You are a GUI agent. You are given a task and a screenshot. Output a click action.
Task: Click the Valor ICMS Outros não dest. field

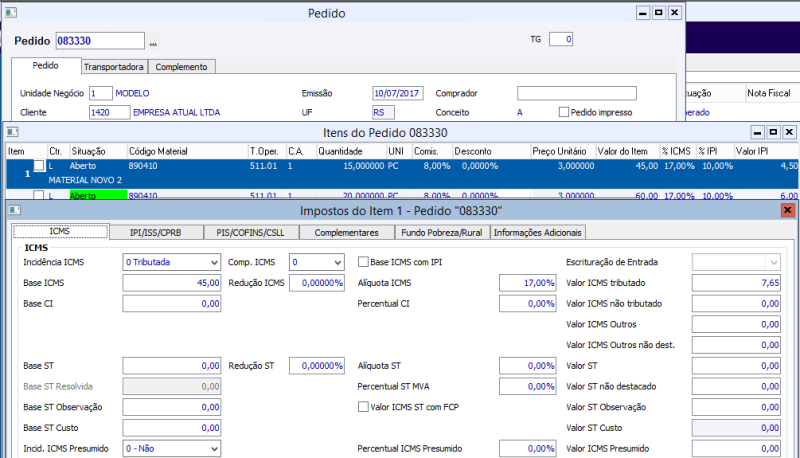coord(736,345)
